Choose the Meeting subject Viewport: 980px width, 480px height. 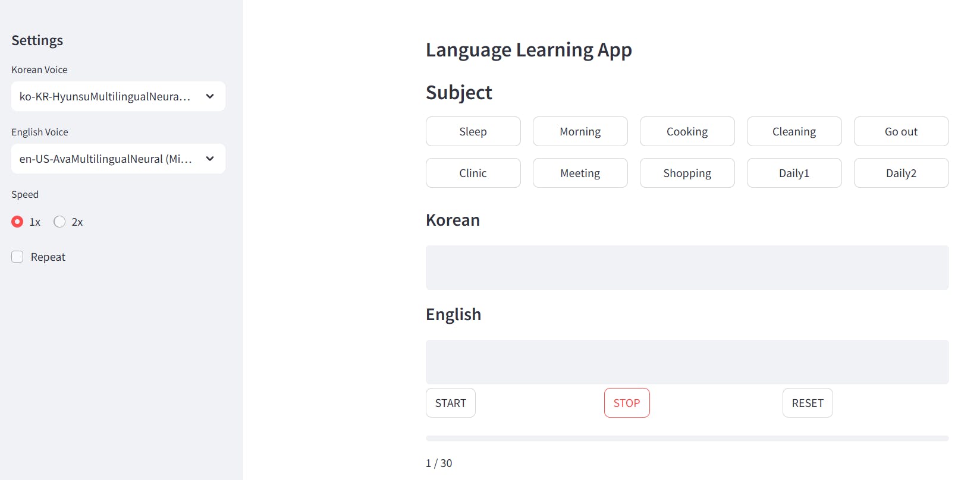[x=580, y=173]
